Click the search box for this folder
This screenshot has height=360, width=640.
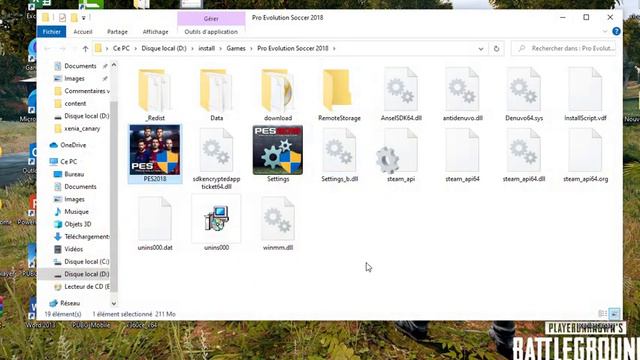point(563,49)
